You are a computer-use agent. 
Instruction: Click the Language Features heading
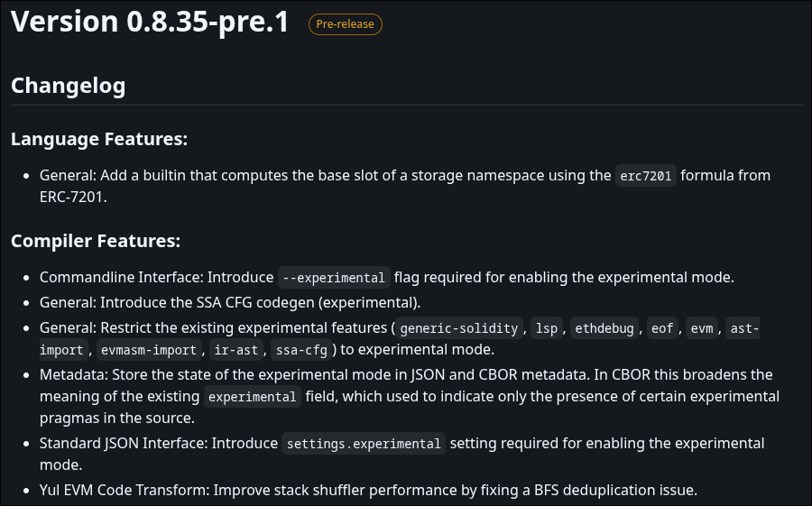99,139
